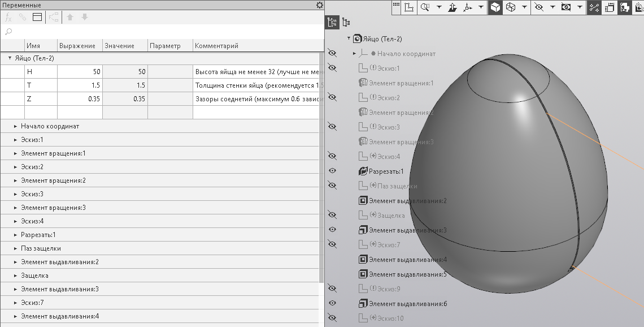This screenshot has width=644, height=327.
Task: Open the Variables panel settings gear
Action: [x=319, y=5]
